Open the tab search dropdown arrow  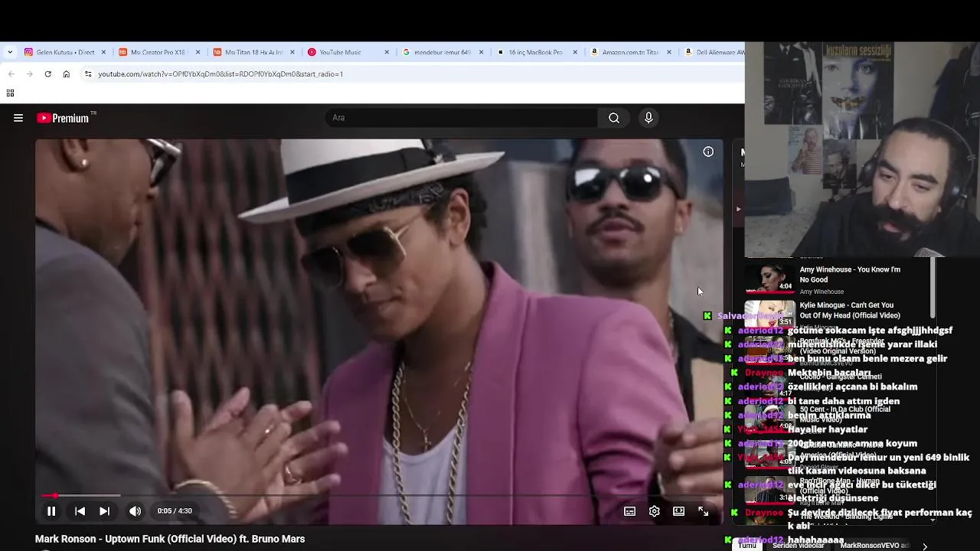point(10,52)
